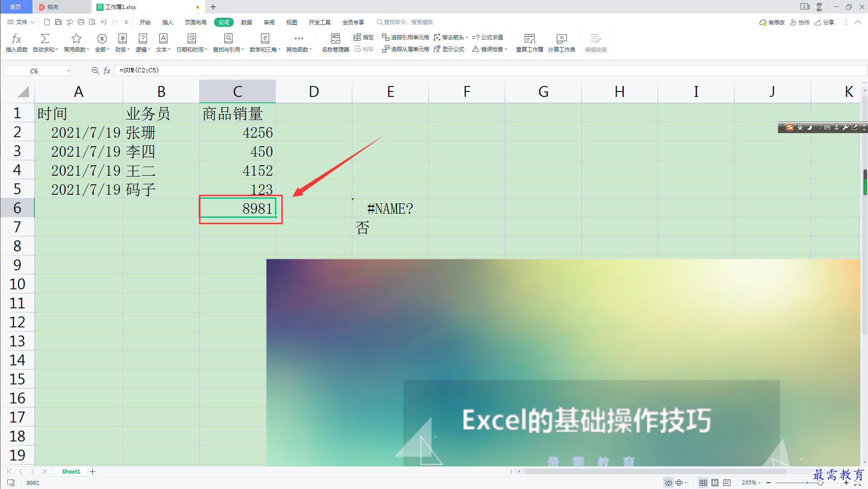
Task: Click the zoom in plus button
Action: [x=846, y=483]
